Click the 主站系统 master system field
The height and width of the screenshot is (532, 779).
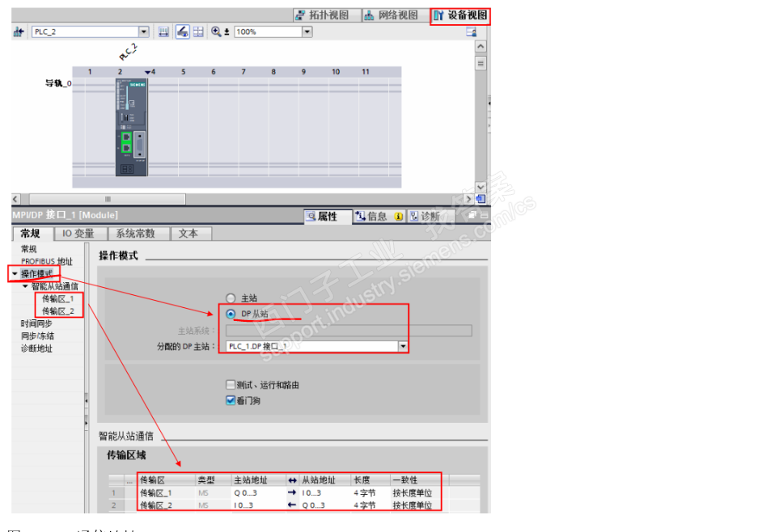point(349,331)
